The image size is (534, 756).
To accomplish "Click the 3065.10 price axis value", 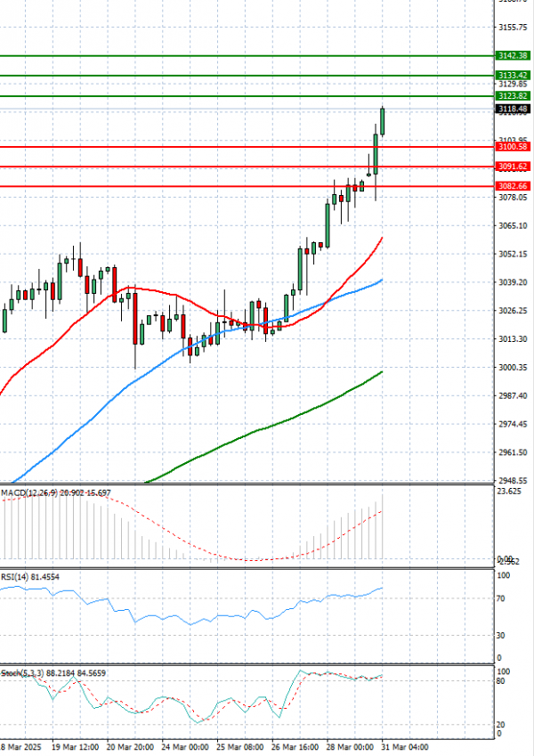I will (513, 225).
